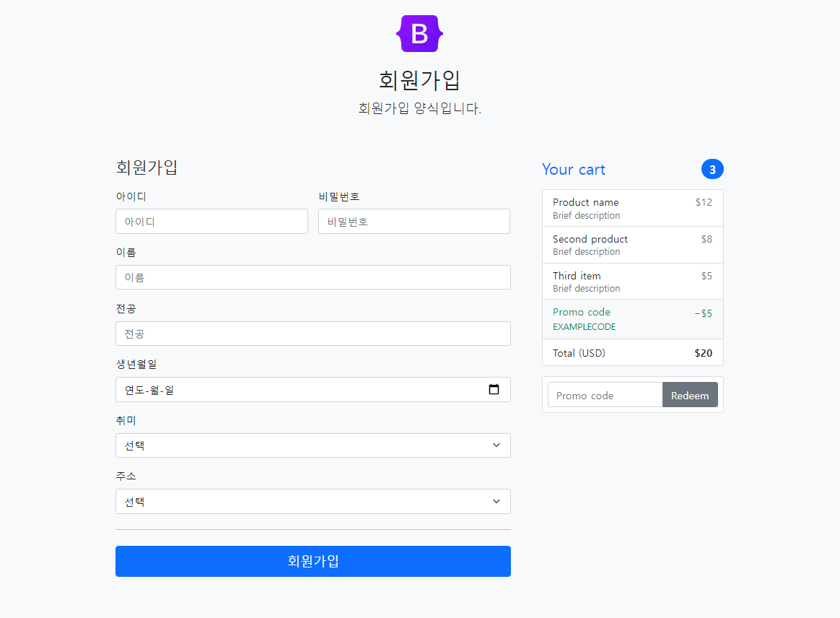840x618 pixels.
Task: Click the EXAMPLECODE promo row
Action: pyautogui.click(x=633, y=318)
